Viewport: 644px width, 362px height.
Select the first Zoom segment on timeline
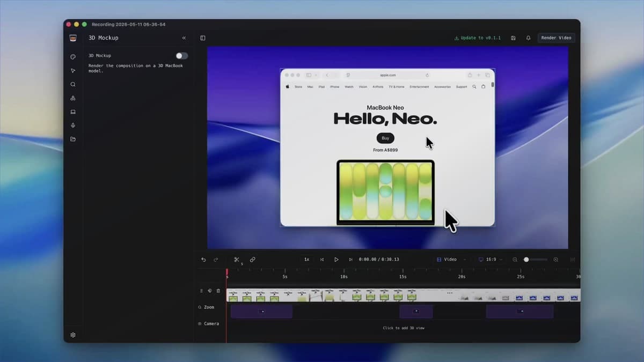pos(261,312)
